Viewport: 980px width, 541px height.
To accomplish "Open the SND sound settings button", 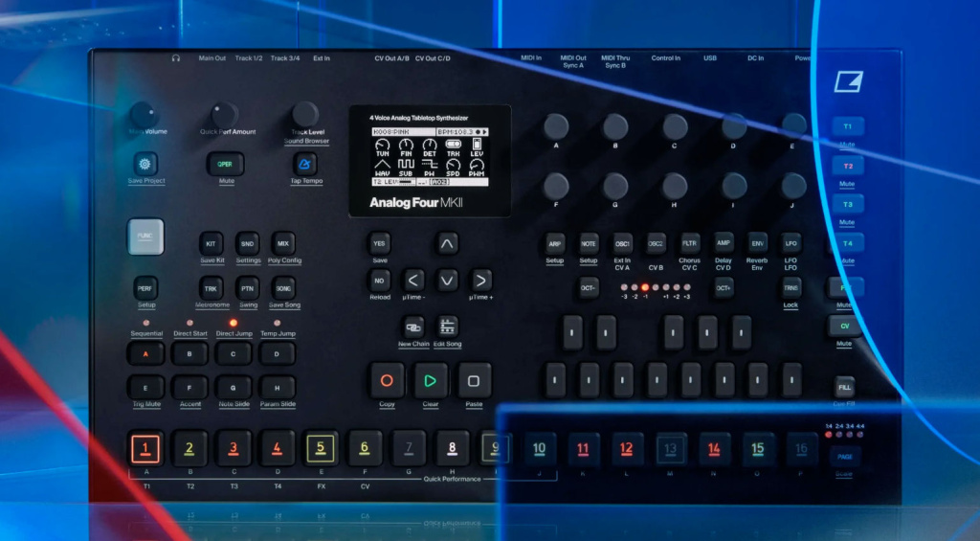I will 248,244.
